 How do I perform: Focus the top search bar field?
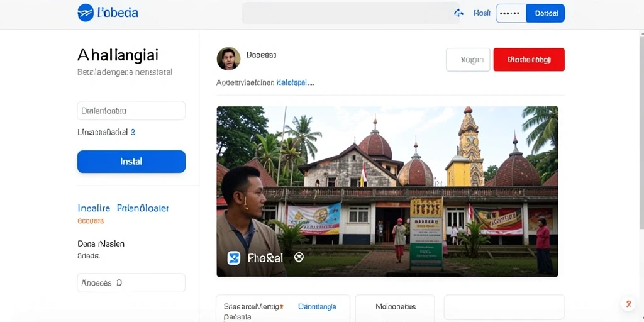click(x=351, y=13)
